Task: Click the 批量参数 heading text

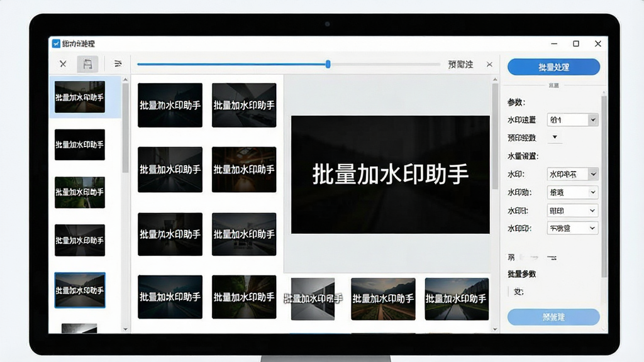Action: 521,274
